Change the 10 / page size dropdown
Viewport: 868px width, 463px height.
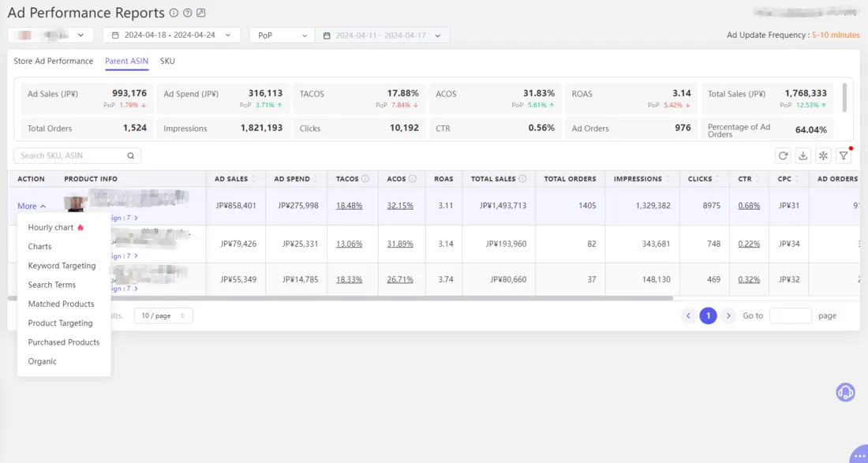[x=163, y=316]
